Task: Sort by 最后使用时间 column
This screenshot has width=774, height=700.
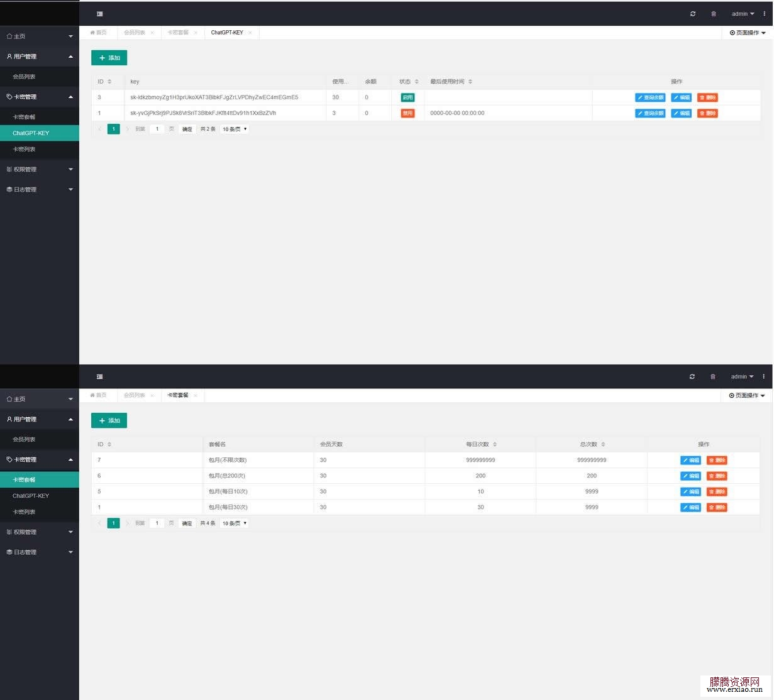Action: click(470, 82)
